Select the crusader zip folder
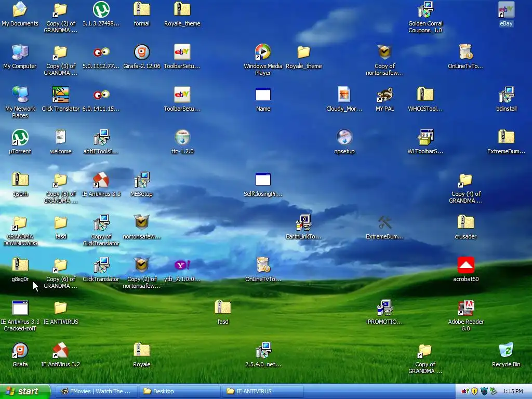Screen dimensions: 532x399 click(x=466, y=222)
